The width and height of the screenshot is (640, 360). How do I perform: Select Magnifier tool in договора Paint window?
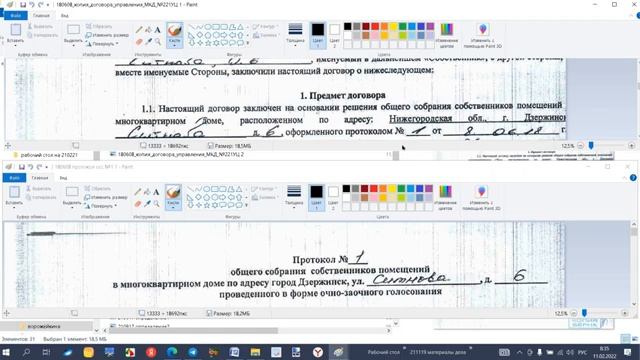click(x=158, y=42)
